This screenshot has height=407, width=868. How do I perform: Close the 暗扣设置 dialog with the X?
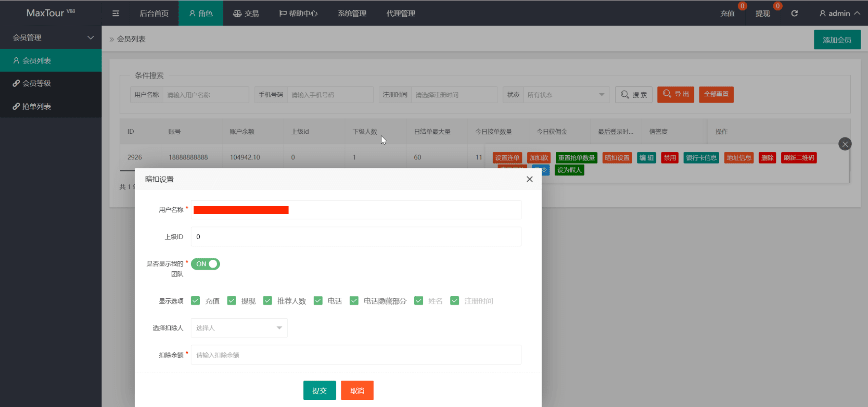[x=529, y=179]
